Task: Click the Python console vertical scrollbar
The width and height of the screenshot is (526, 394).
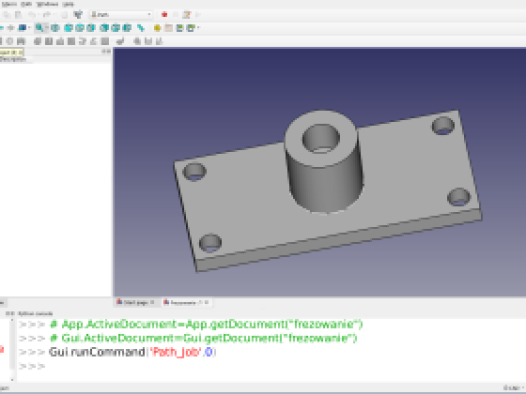Action: [12, 350]
